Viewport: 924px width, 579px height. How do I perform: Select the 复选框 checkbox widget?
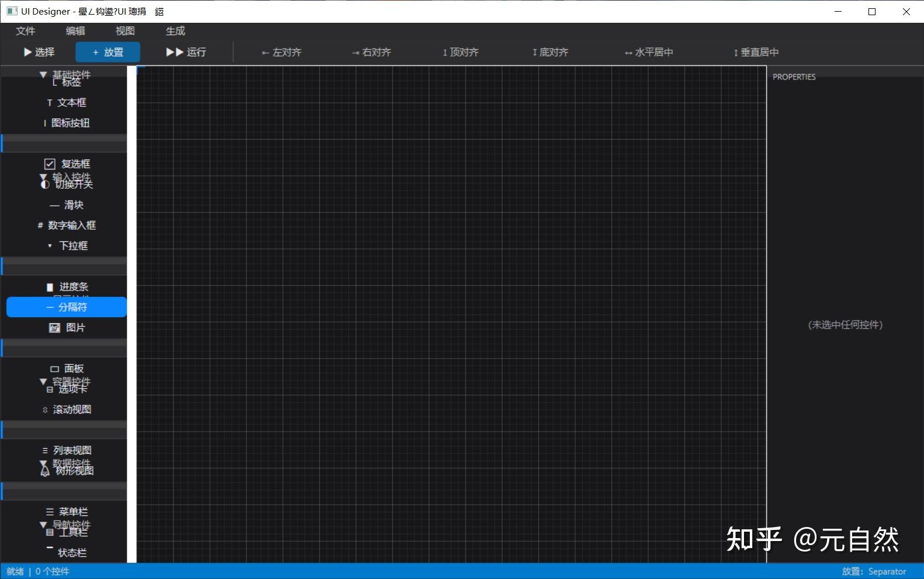[x=67, y=164]
